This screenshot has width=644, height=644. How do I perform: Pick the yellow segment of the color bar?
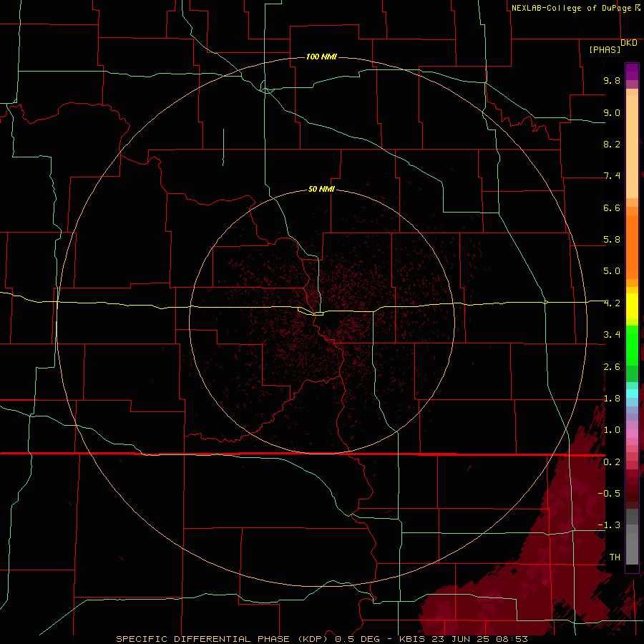click(x=632, y=306)
